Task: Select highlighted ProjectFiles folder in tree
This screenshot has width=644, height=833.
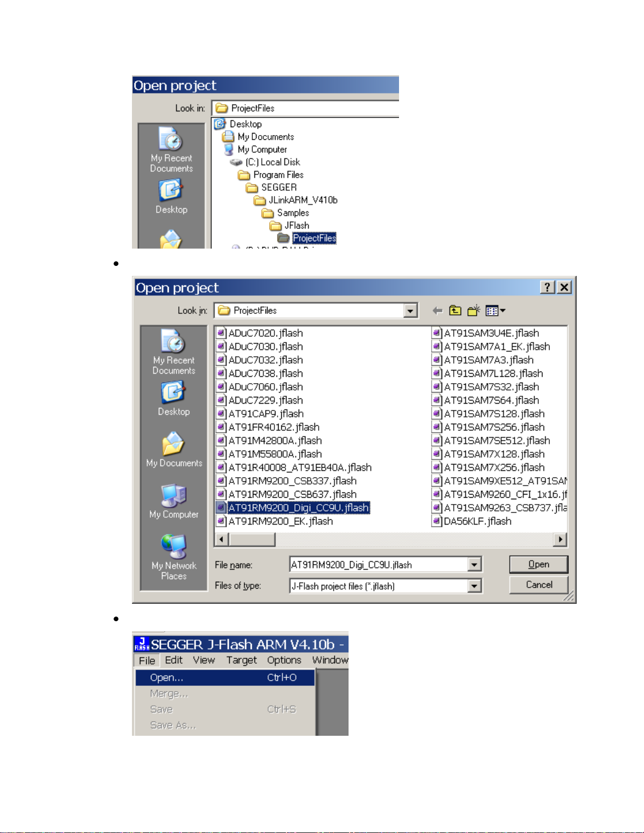Action: coord(307,238)
